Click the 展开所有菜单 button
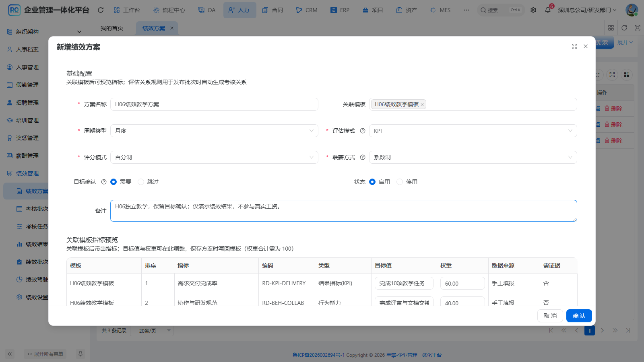Image resolution: width=644 pixels, height=362 pixels. click(x=45, y=354)
